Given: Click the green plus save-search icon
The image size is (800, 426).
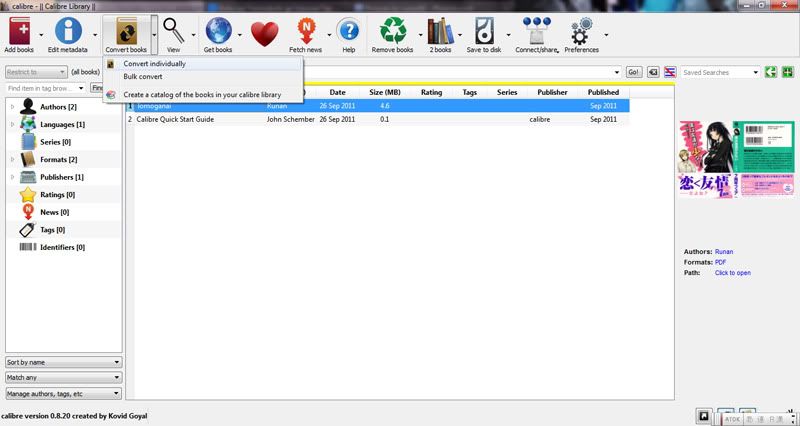Looking at the screenshot, I should 788,72.
